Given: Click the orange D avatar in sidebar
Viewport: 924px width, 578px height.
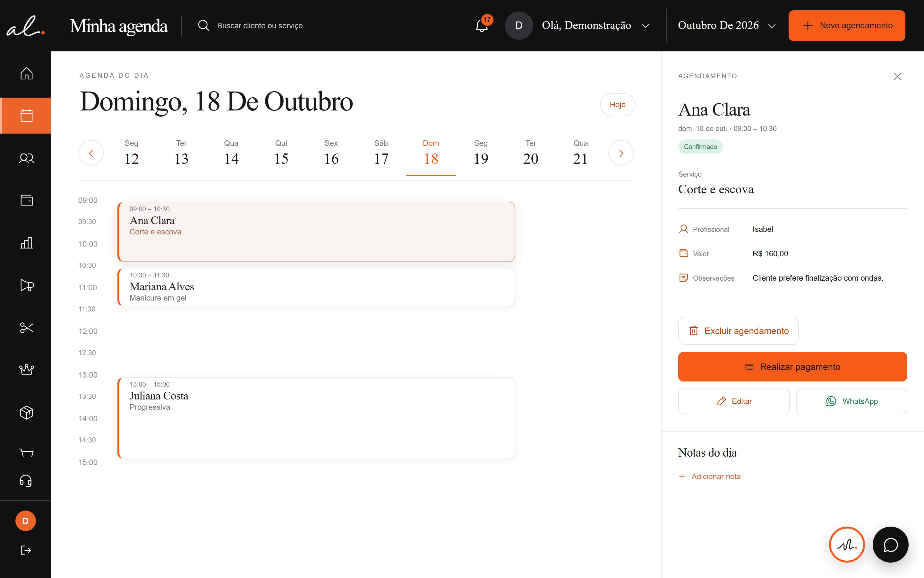Looking at the screenshot, I should [x=26, y=521].
